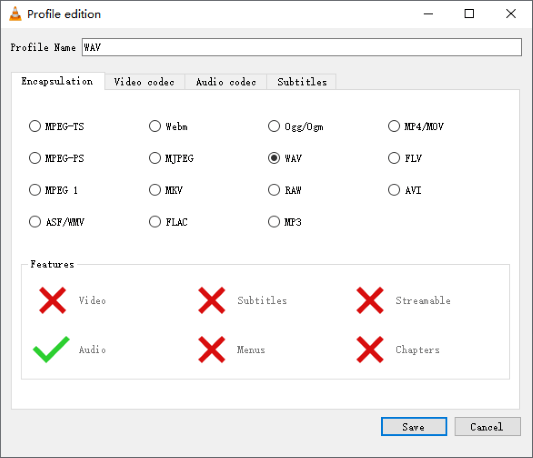Save the WAV profile
The width and height of the screenshot is (533, 458).
coord(414,426)
